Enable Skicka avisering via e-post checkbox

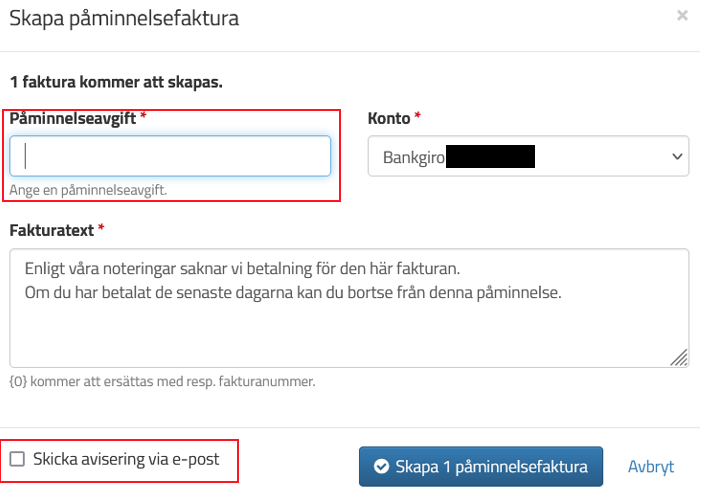17,459
